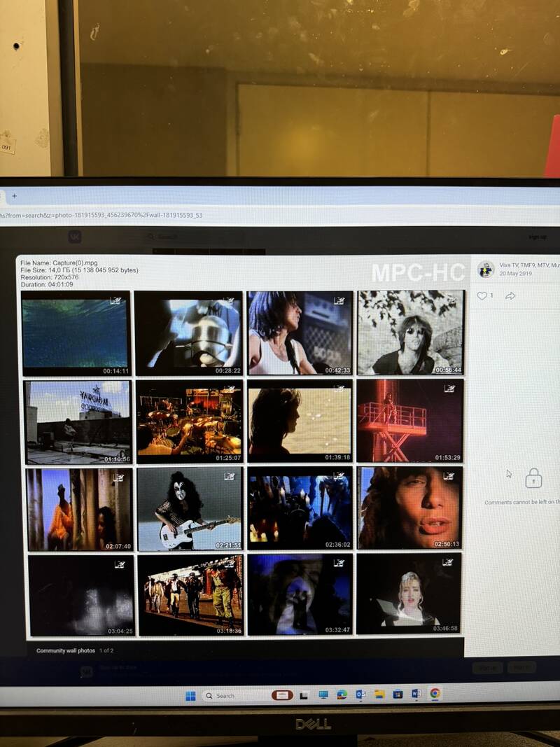Open Outlook from the taskbar
Image resolution: width=560 pixels, height=747 pixels.
(x=360, y=694)
